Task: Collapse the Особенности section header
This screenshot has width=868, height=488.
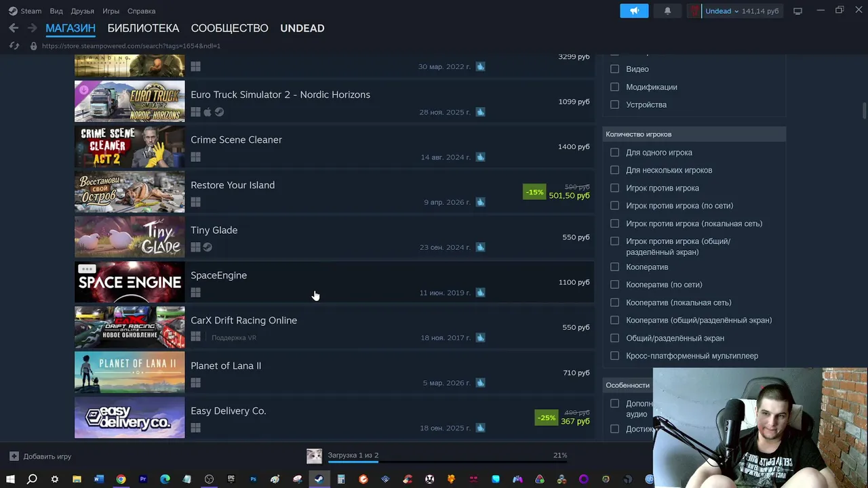Action: [x=627, y=385]
